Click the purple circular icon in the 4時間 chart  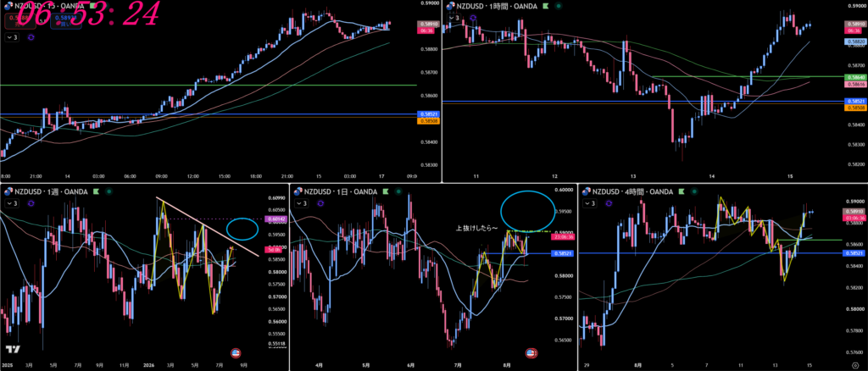coord(608,204)
